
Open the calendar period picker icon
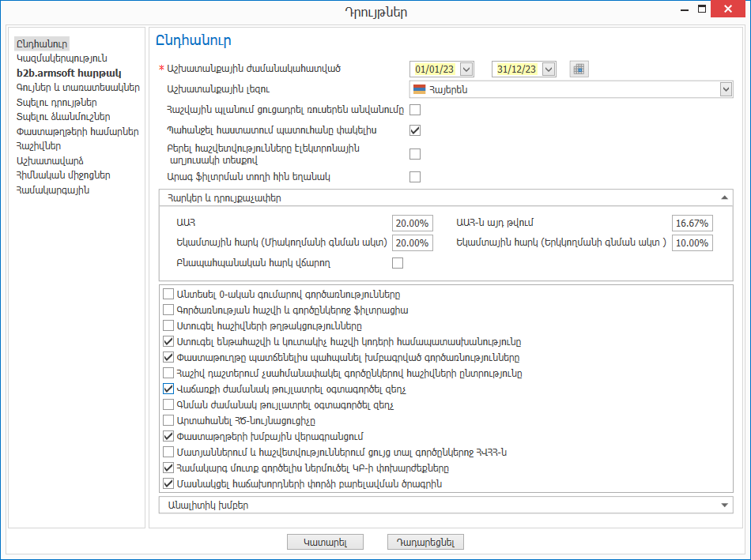coord(579,69)
